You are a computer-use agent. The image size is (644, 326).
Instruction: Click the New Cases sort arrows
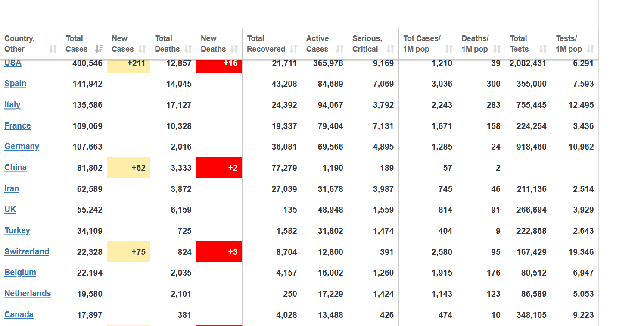pos(142,49)
